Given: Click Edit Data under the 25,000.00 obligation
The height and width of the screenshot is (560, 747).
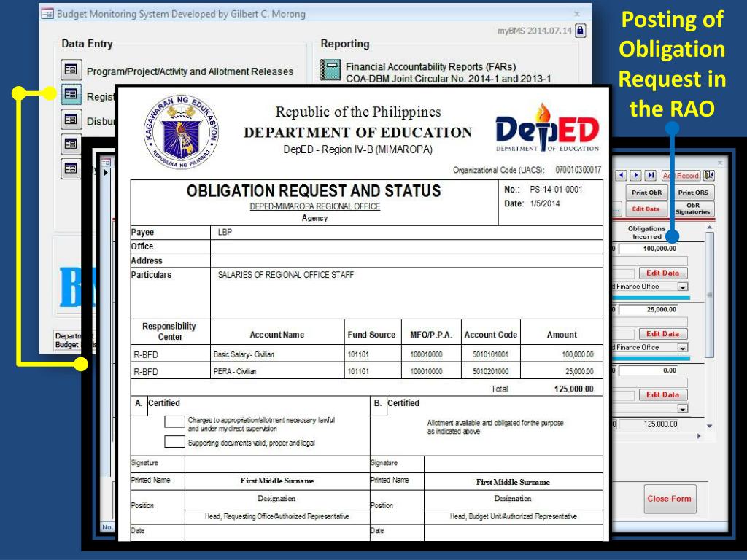Looking at the screenshot, I should coord(662,334).
